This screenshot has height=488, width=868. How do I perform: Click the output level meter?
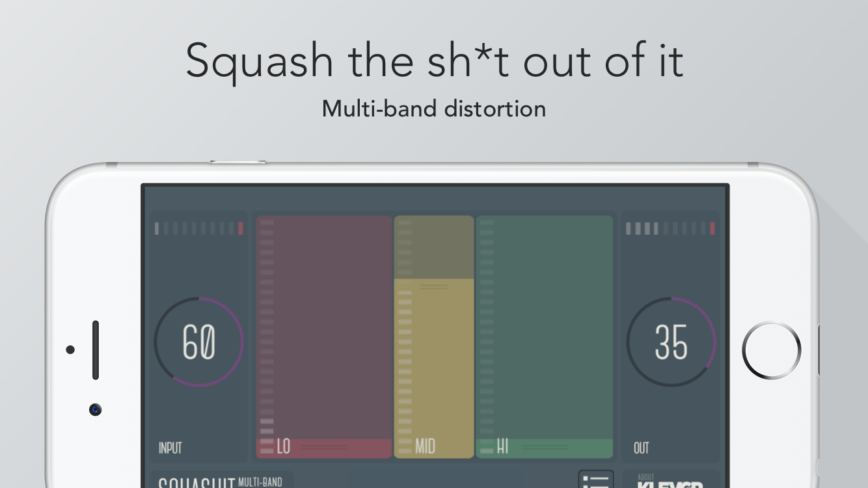pyautogui.click(x=670, y=228)
